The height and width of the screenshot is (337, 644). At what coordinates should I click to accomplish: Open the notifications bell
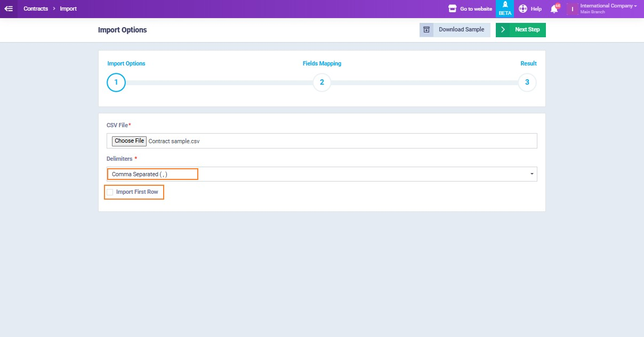(554, 9)
